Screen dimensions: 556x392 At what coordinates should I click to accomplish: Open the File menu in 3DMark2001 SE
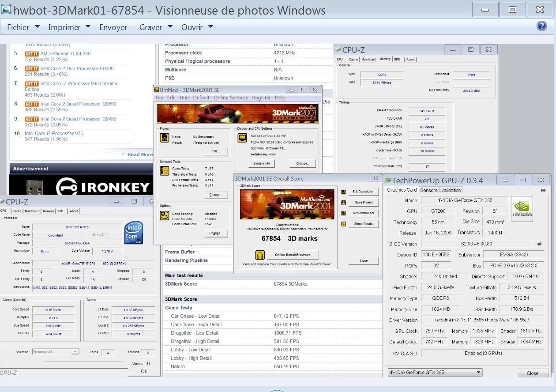[x=159, y=98]
